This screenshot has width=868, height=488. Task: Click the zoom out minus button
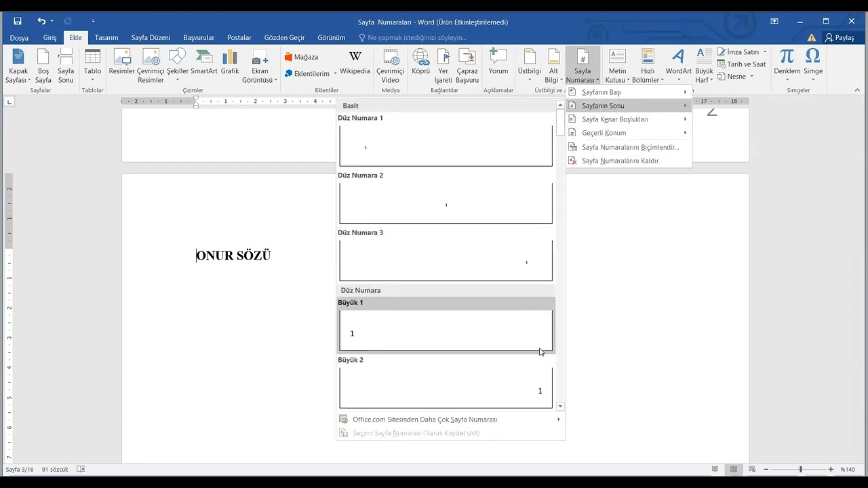click(766, 469)
